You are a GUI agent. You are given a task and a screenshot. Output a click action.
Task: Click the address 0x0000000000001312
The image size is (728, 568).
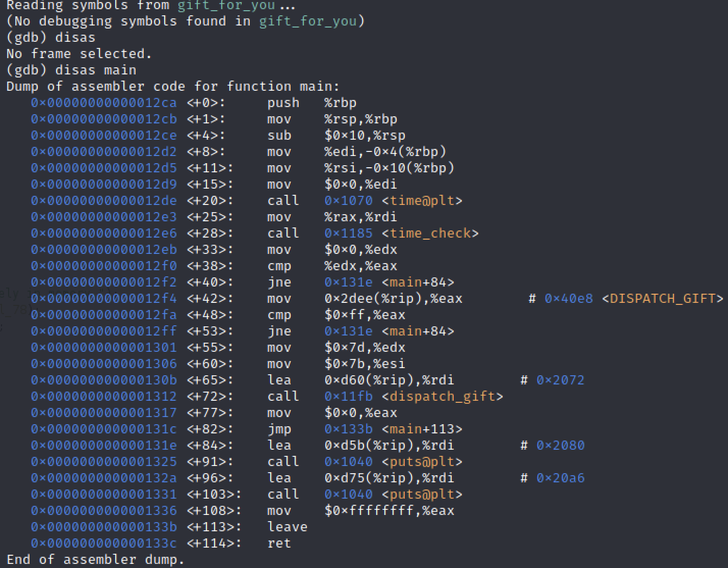(x=103, y=396)
